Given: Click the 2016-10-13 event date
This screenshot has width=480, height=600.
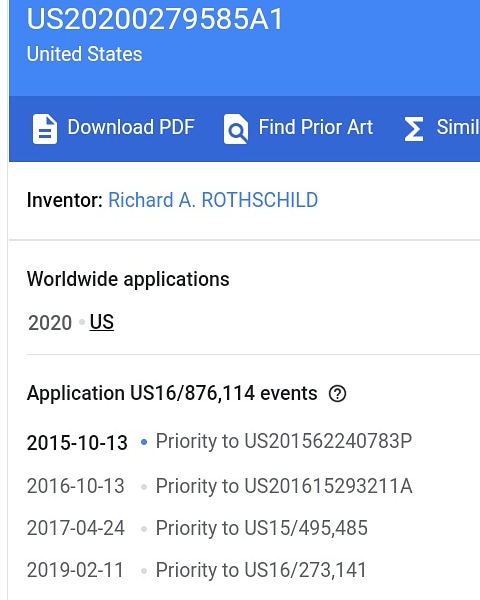Looking at the screenshot, I should 75,486.
